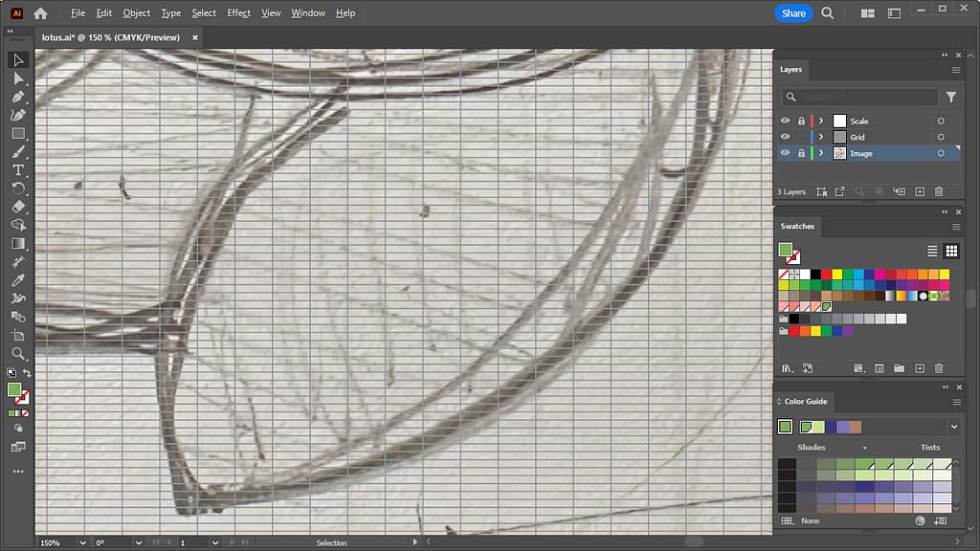Select the Type tool
Image resolution: width=980 pixels, height=551 pixels.
[x=18, y=170]
